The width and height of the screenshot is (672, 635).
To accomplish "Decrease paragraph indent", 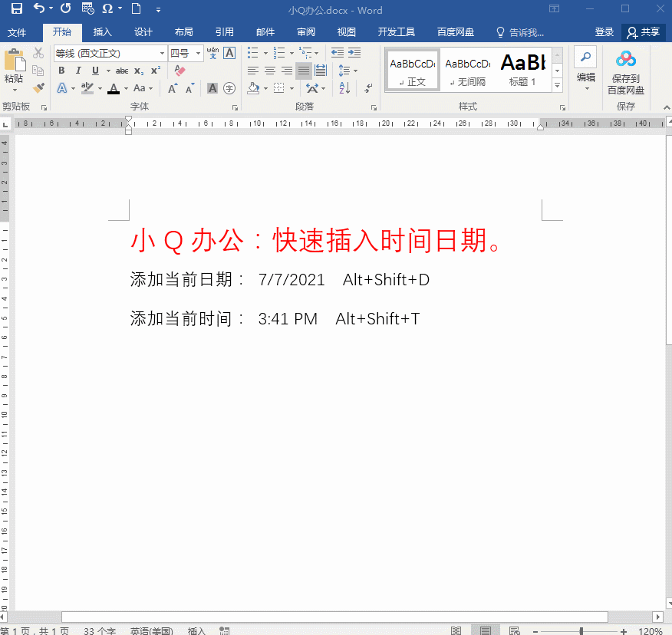I will click(338, 53).
